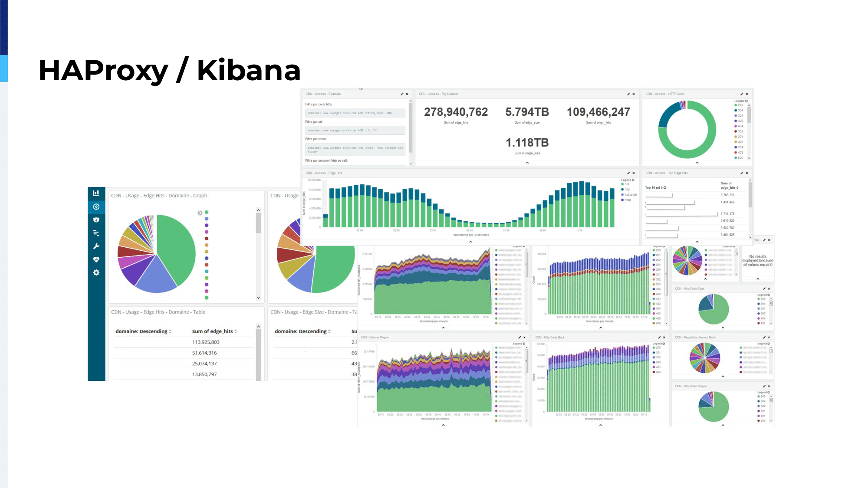Toggle ssl series in Edge Hits legend
This screenshot has width=868, height=488.
click(x=625, y=184)
